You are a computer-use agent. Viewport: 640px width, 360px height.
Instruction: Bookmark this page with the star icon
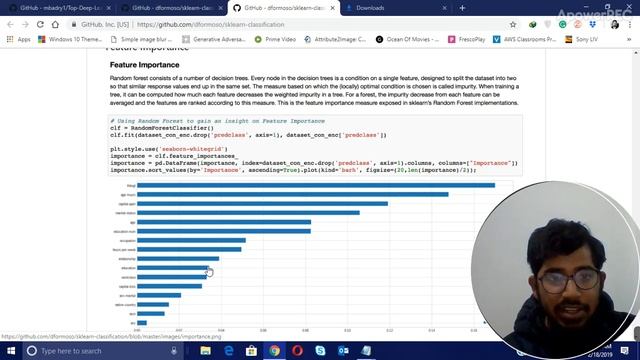click(513, 24)
